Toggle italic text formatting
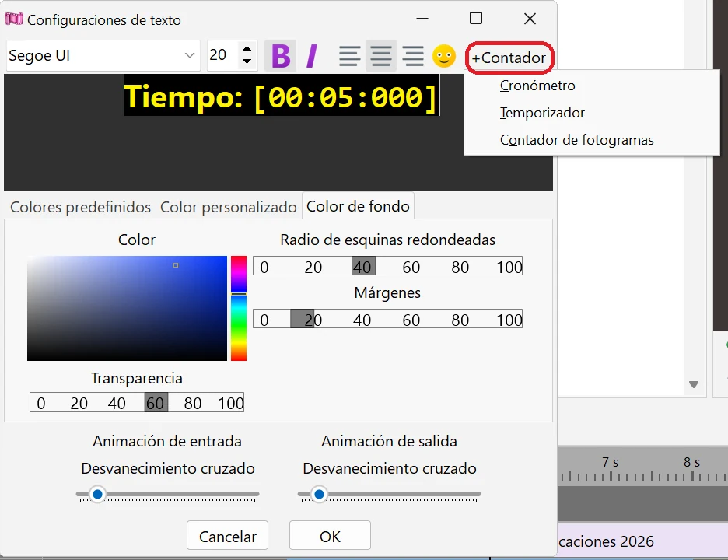Viewport: 728px width, 560px height. coord(312,56)
